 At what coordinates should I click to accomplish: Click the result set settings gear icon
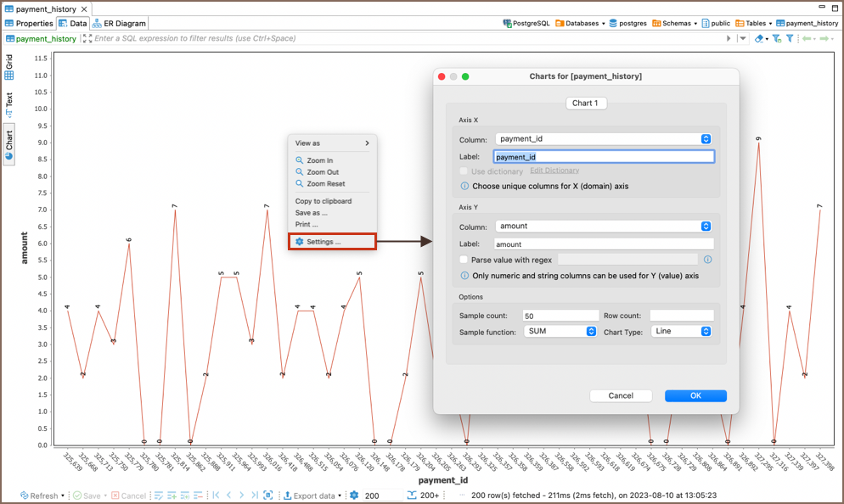coord(354,496)
